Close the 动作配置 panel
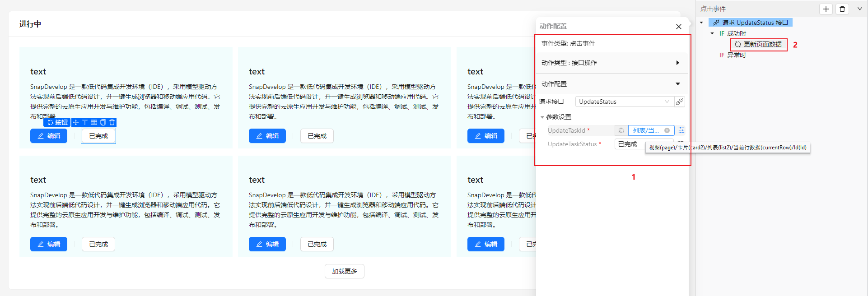Image resolution: width=868 pixels, height=296 pixels. pos(678,27)
